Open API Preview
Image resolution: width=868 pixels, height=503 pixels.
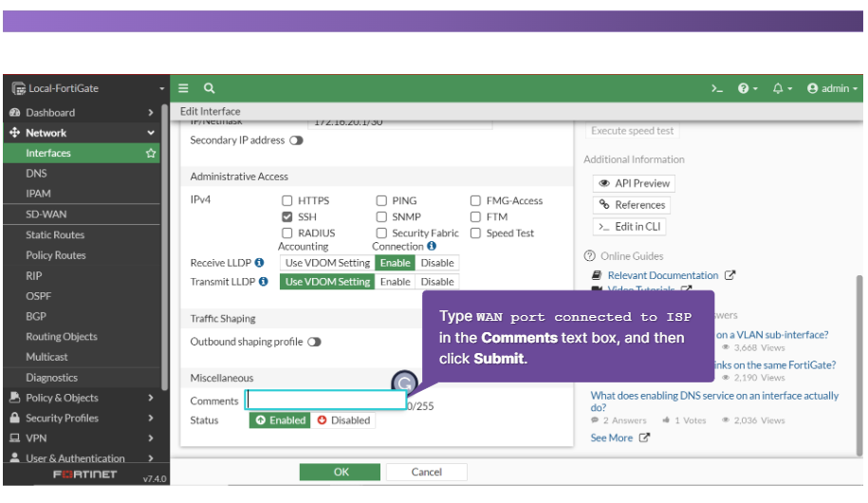click(x=634, y=183)
